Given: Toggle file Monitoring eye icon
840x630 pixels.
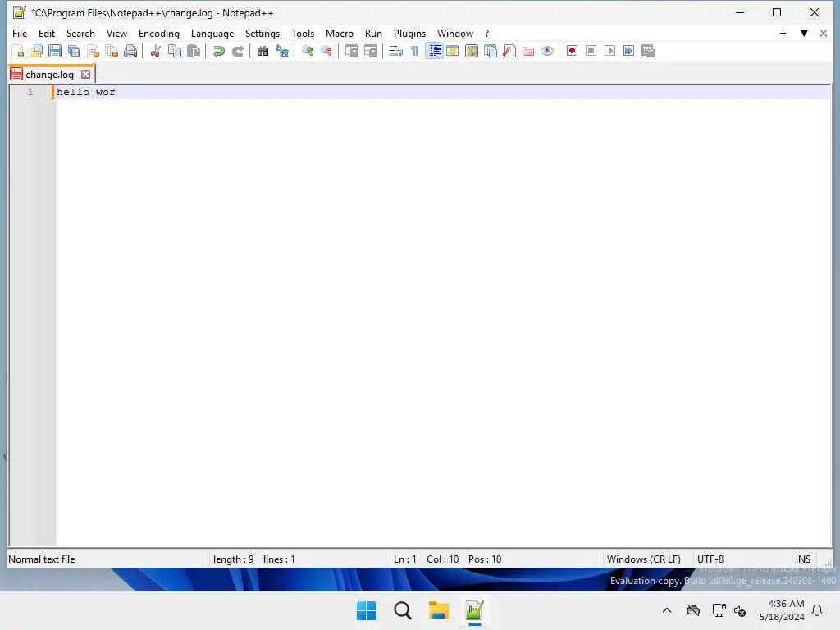Looking at the screenshot, I should click(547, 52).
